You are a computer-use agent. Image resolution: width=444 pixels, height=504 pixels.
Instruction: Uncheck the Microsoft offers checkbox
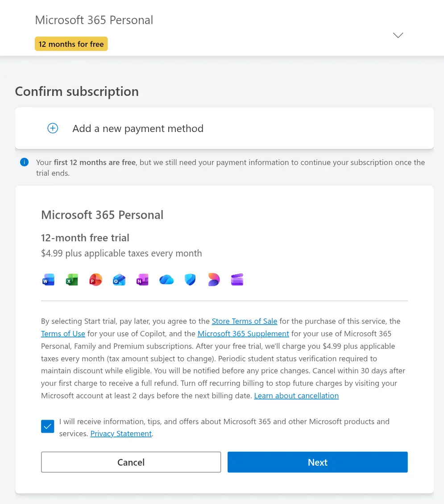(x=48, y=426)
